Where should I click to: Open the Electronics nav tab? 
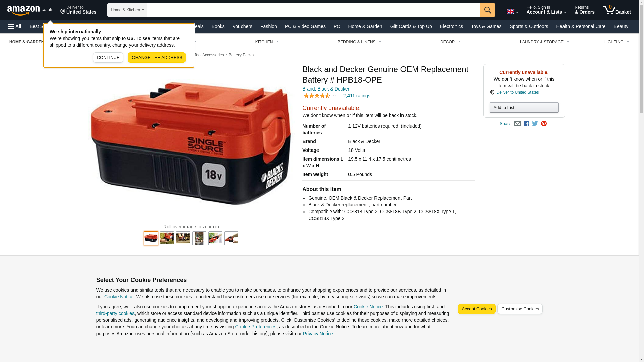pos(451,26)
